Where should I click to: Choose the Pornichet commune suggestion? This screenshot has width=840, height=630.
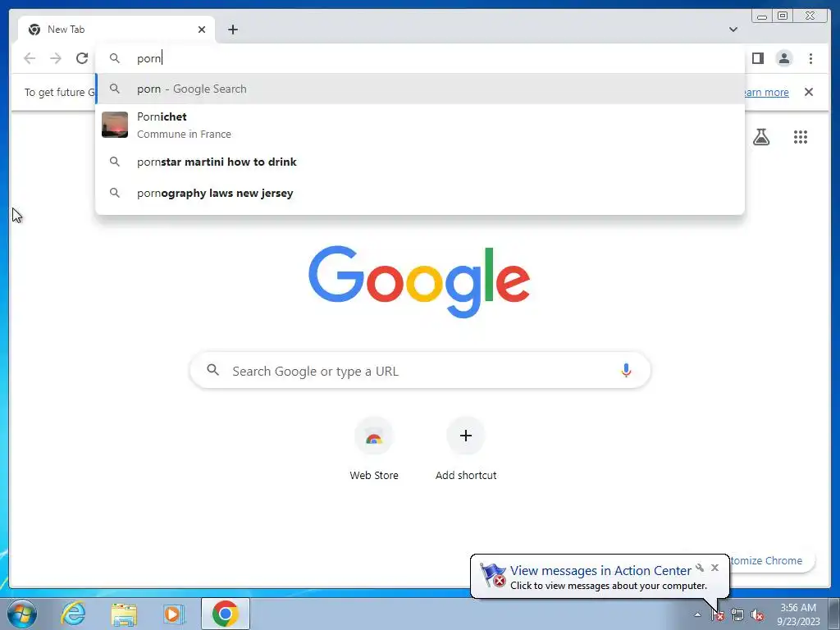pyautogui.click(x=420, y=125)
